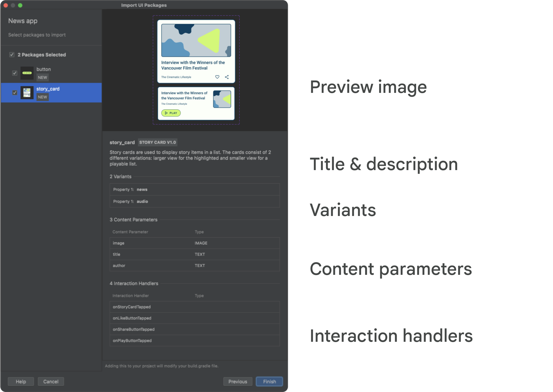Toggle the story_card package checkbox
Viewport: 553px width, 392px height.
coord(14,93)
